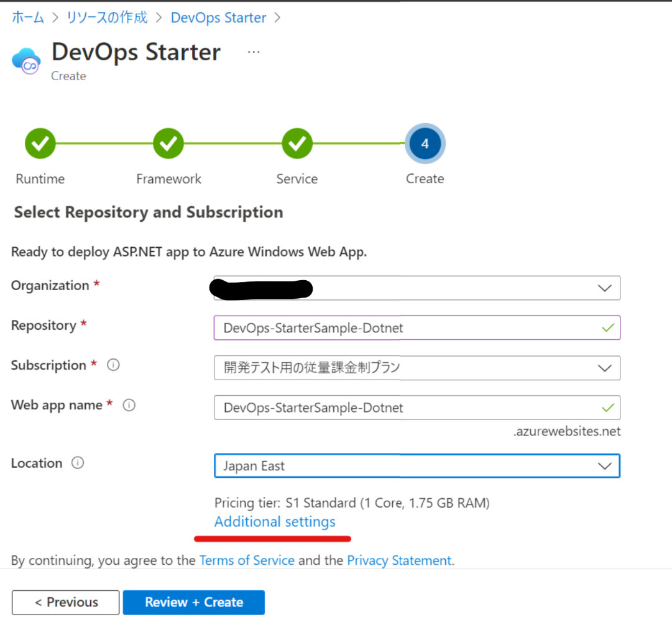Open the Organization dropdown
This screenshot has height=625, width=672.
click(417, 288)
